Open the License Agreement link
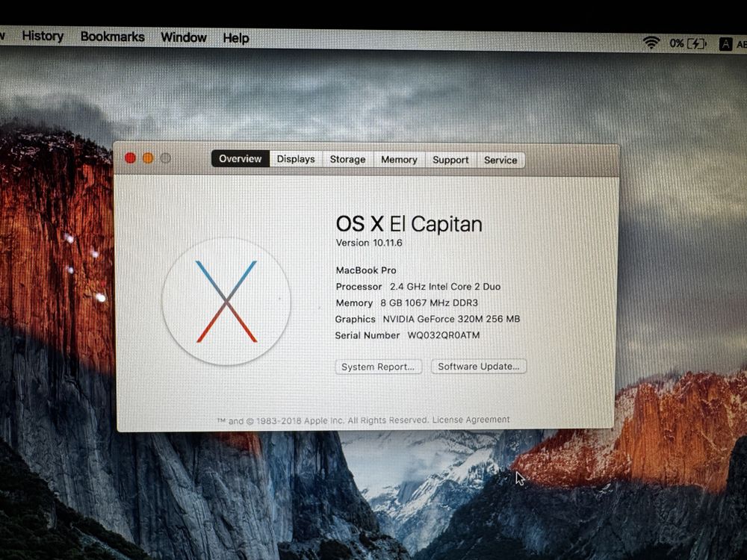 pos(471,420)
